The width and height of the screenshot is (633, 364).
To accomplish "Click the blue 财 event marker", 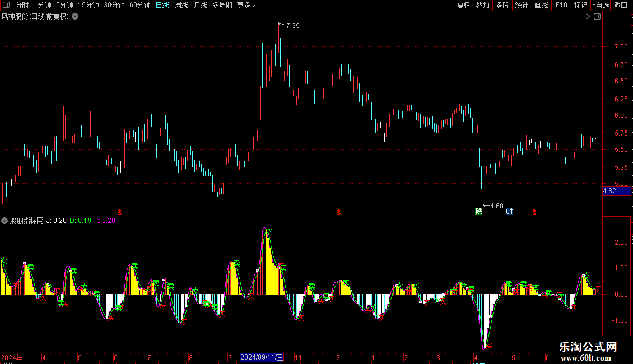I will tap(509, 212).
